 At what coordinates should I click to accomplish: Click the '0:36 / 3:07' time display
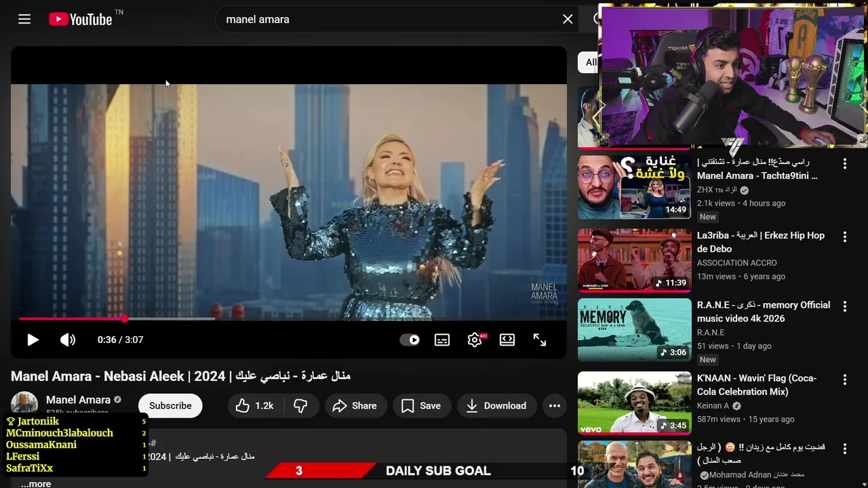(120, 340)
